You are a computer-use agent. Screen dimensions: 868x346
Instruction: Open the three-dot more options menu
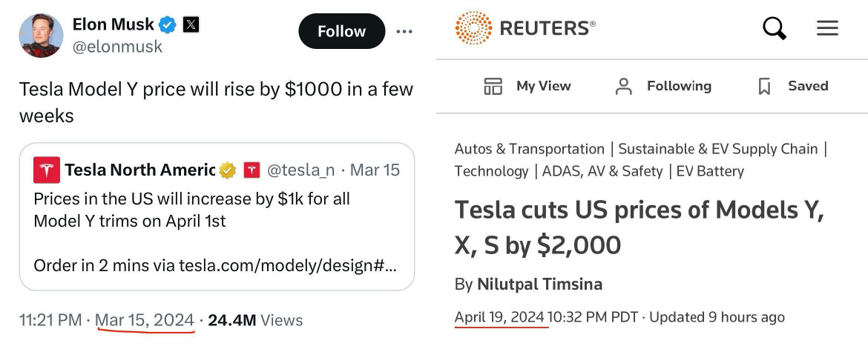404,31
